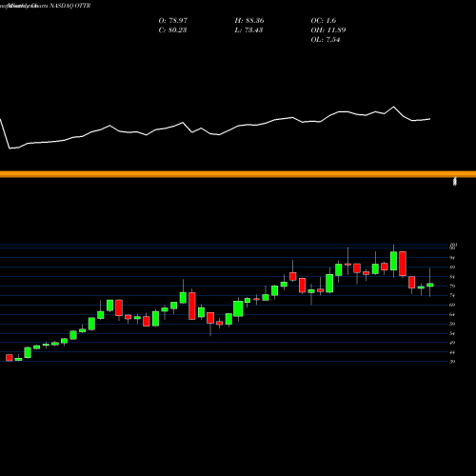Click the "49" price axis label
476x476 pixels.
coord(452,343)
